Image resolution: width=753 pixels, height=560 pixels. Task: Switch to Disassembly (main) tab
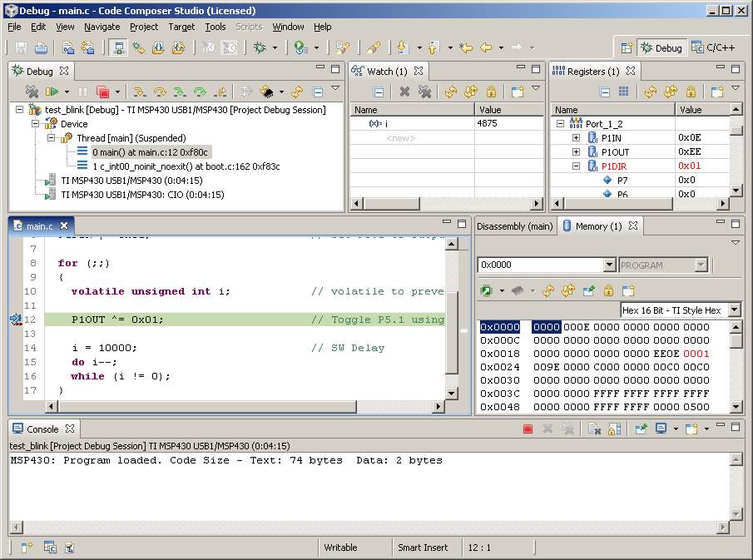point(515,226)
